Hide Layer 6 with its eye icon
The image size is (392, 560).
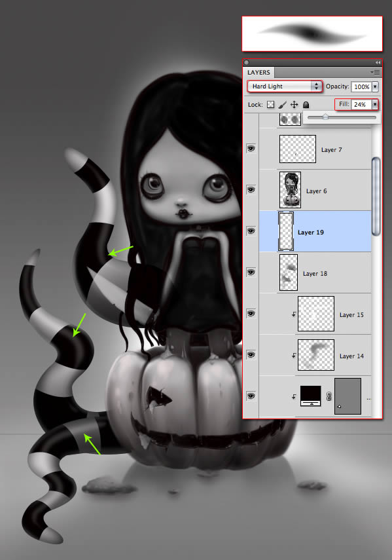tap(251, 190)
